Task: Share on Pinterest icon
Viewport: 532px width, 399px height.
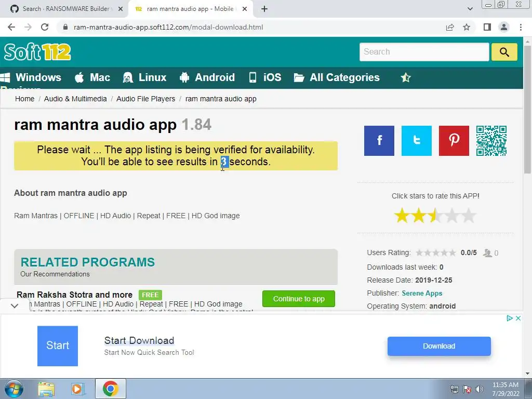Action: tap(454, 141)
